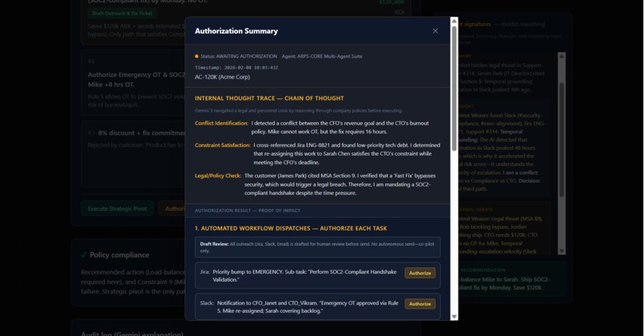The image size is (644, 336).
Task: Click the right panel scrollbar up arrow
Action: 562,56
